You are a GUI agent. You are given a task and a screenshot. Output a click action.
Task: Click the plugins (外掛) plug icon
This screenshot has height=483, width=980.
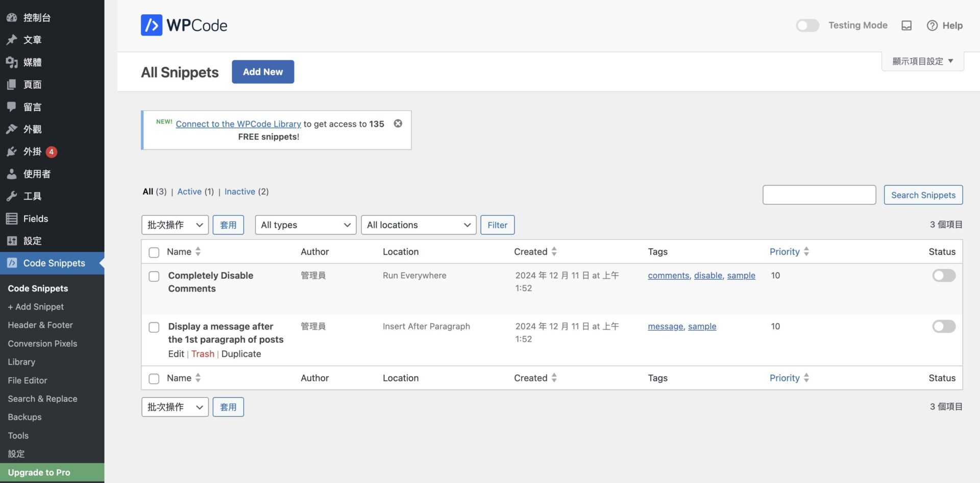[x=12, y=152]
